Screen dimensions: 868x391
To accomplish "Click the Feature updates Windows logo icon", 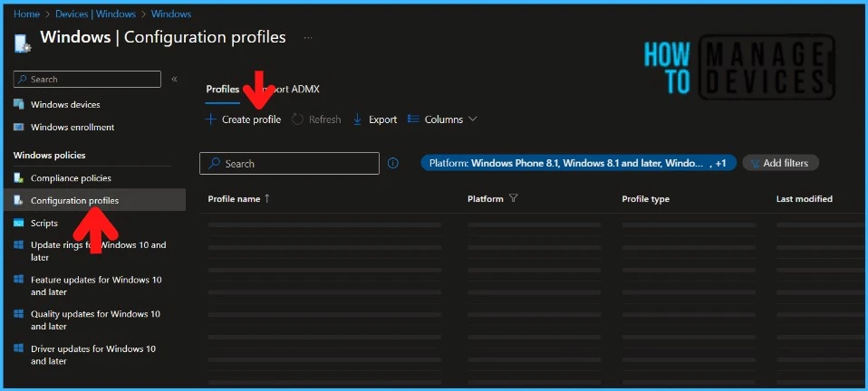I will tap(19, 280).
